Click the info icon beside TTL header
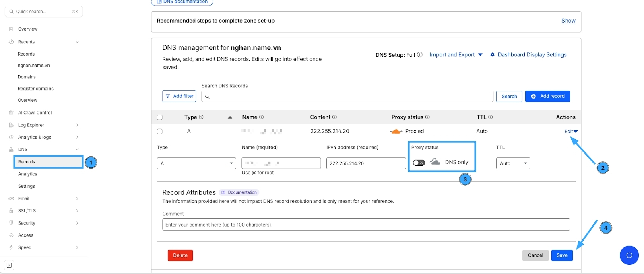The width and height of the screenshot is (644, 274). point(491,117)
